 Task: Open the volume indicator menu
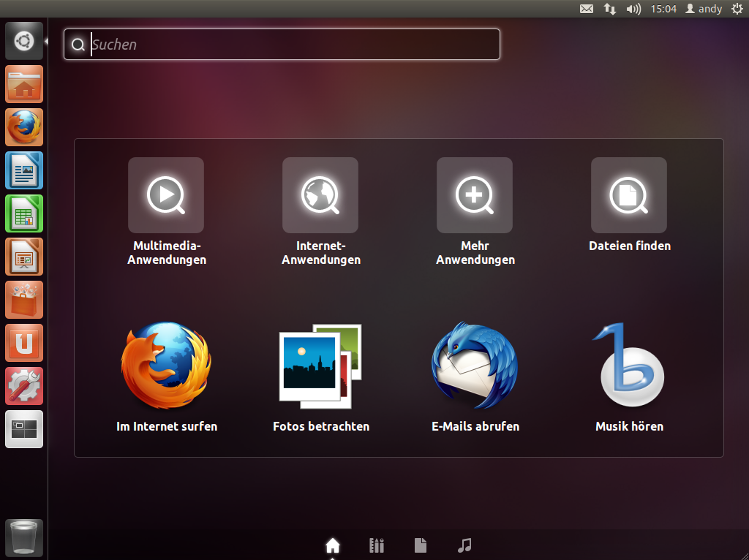633,9
